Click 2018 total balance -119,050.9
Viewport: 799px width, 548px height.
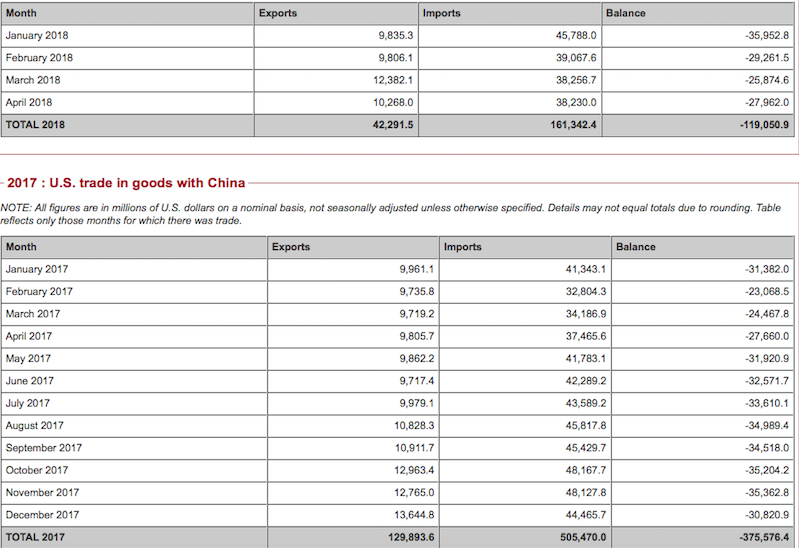click(x=764, y=125)
